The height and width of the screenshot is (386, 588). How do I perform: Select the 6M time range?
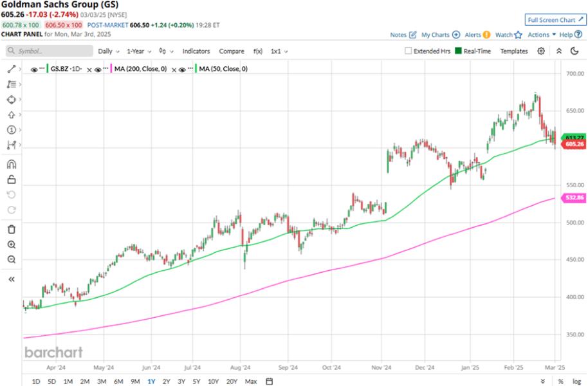(118, 381)
